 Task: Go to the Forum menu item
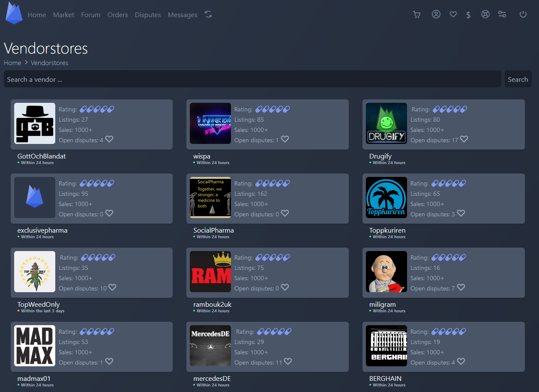91,15
